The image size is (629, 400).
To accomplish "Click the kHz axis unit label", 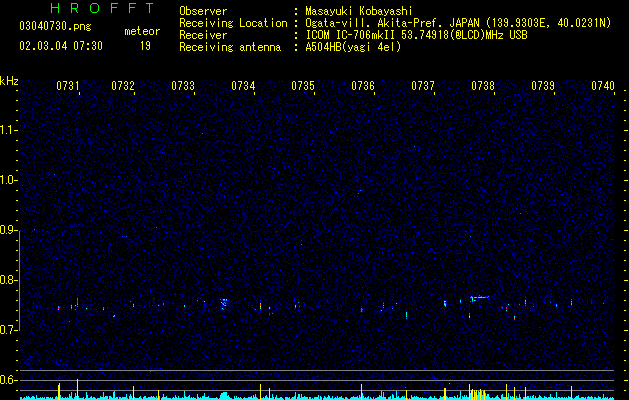I will click(9, 81).
